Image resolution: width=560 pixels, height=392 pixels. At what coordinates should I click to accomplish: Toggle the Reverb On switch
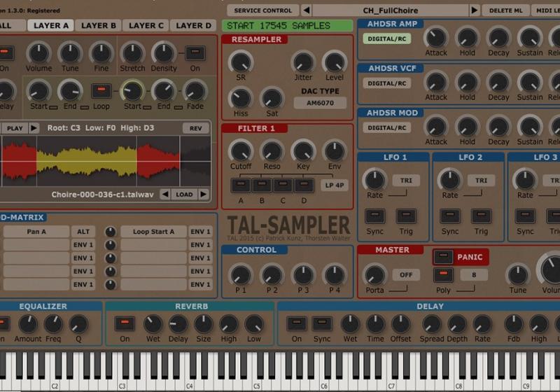coord(125,323)
